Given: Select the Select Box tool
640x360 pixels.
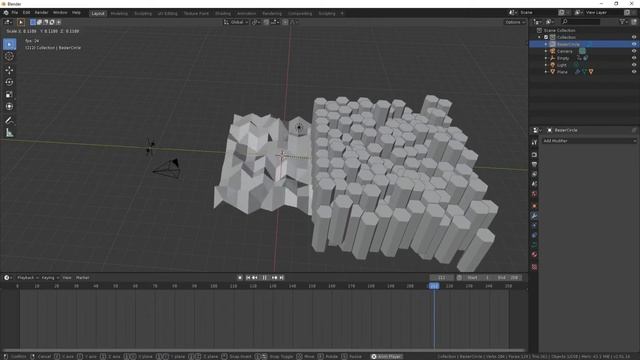Looking at the screenshot, I should [x=9, y=44].
